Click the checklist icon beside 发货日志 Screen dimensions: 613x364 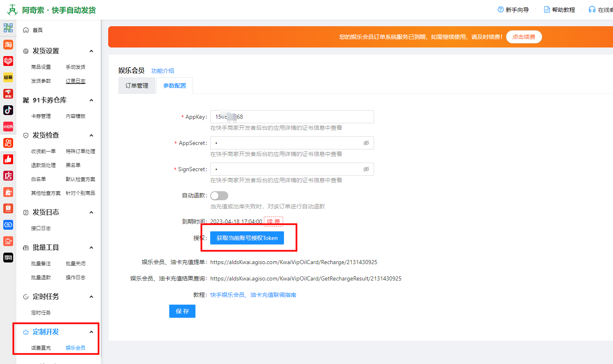(26, 213)
